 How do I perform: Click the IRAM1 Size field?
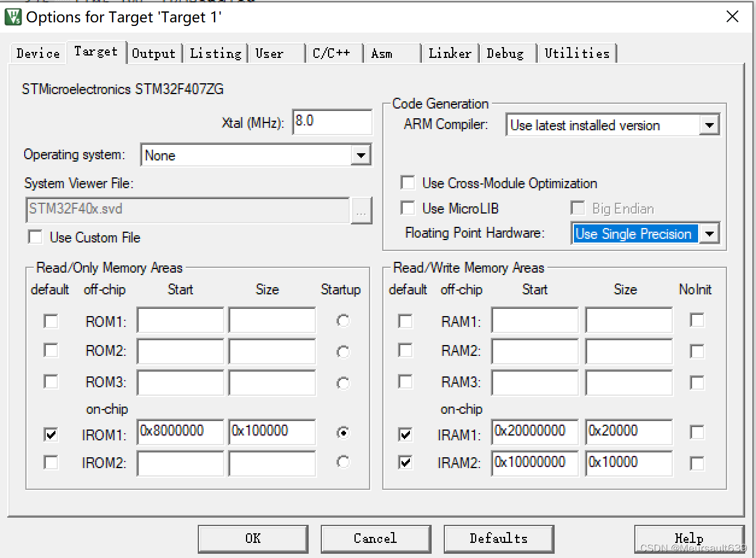[629, 432]
